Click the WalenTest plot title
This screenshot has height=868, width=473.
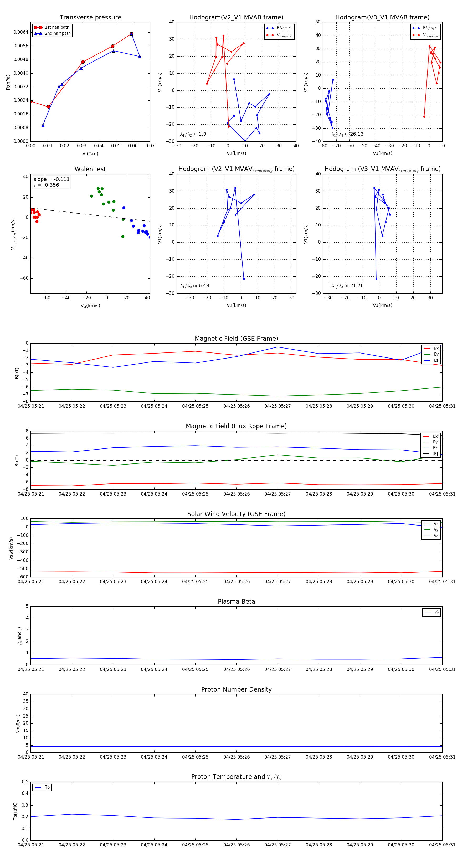click(90, 169)
